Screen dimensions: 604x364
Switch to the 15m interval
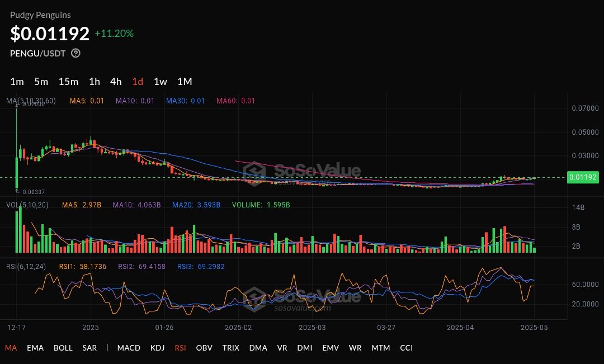[x=68, y=82]
